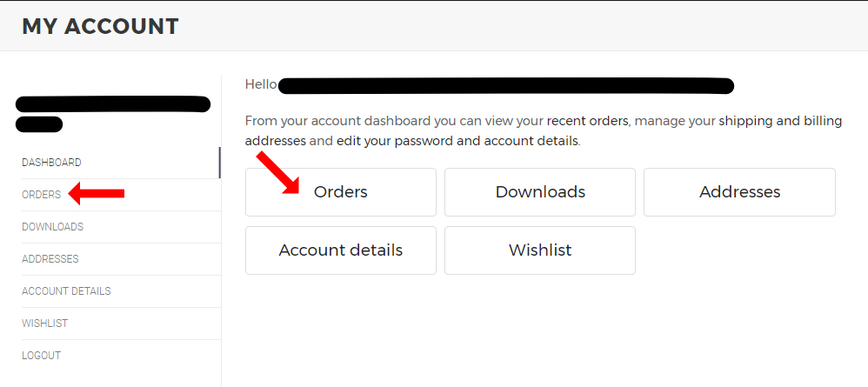This screenshot has width=868, height=387.
Task: Click the large Addresses dashboard button
Action: click(x=739, y=192)
